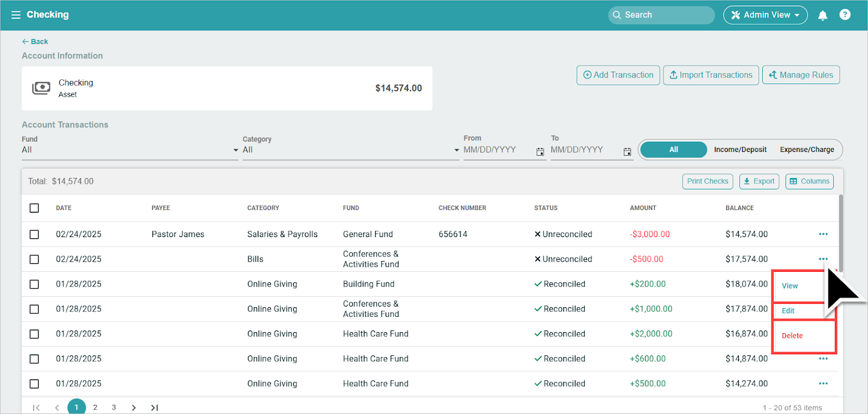Image resolution: width=868 pixels, height=414 pixels.
Task: Sort by the DATE column header
Action: [x=63, y=208]
